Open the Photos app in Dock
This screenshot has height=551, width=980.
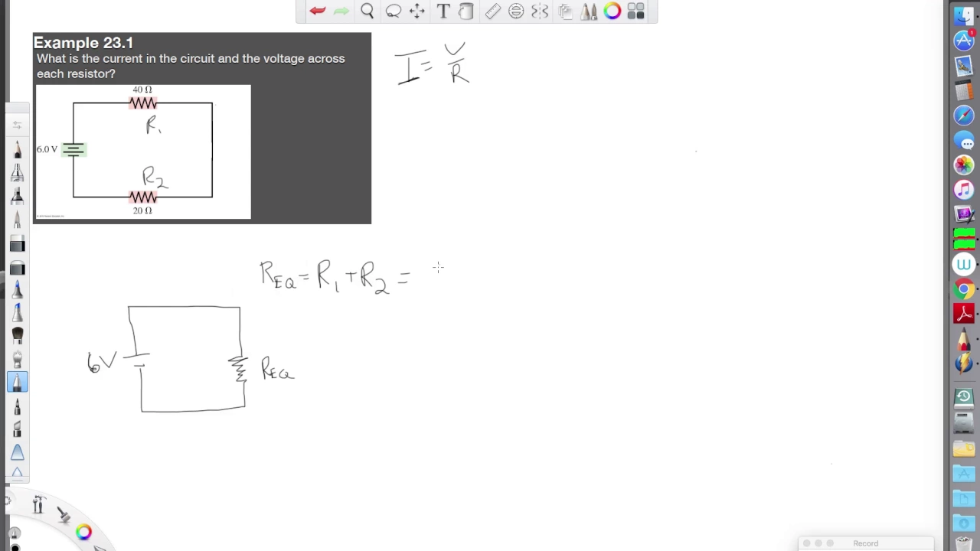click(964, 165)
